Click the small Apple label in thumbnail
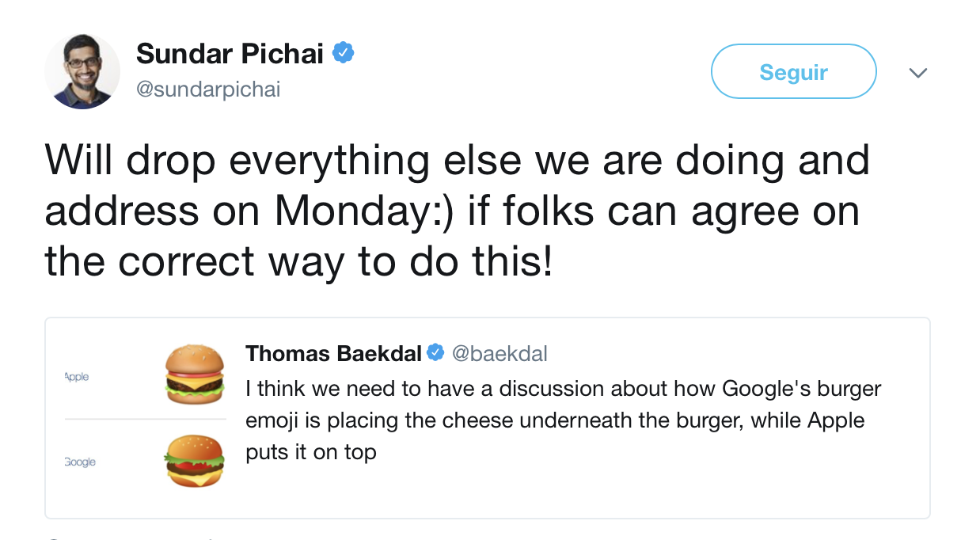 (x=77, y=377)
